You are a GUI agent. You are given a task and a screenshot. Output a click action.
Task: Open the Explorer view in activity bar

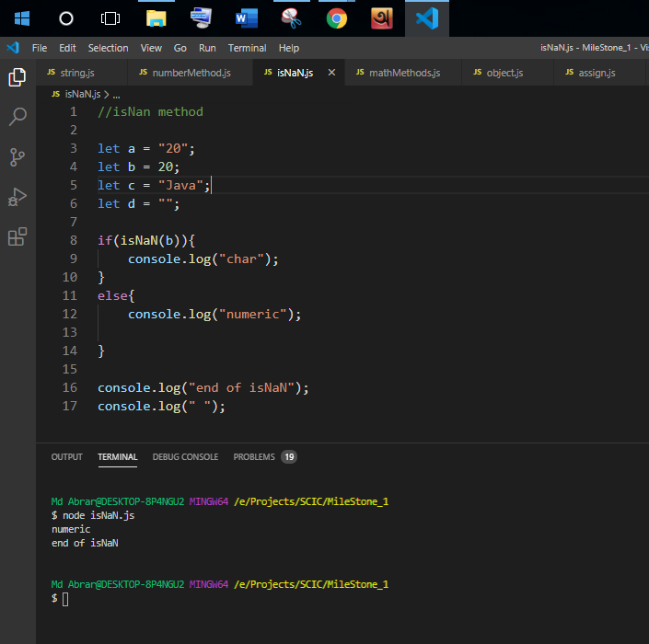[x=17, y=77]
